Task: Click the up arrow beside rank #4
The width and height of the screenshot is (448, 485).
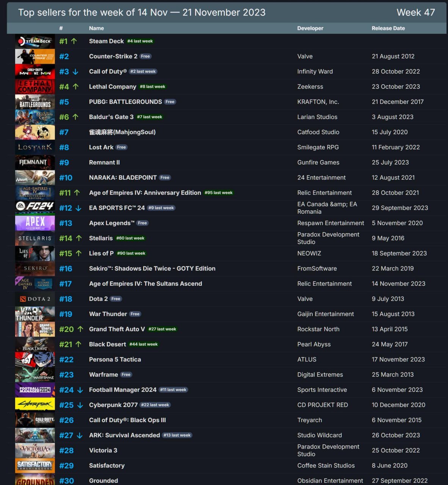Action: 75,86
